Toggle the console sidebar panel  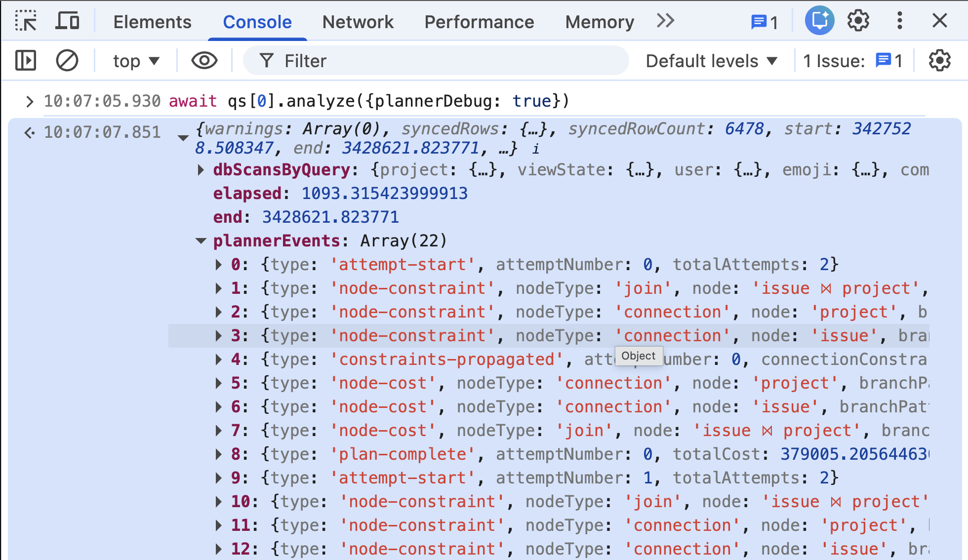coord(26,61)
